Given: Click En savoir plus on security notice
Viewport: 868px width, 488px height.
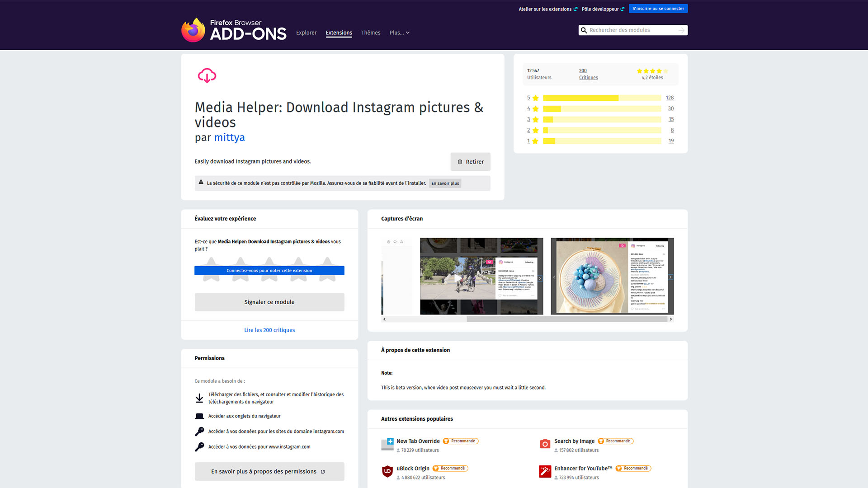Looking at the screenshot, I should click(445, 183).
